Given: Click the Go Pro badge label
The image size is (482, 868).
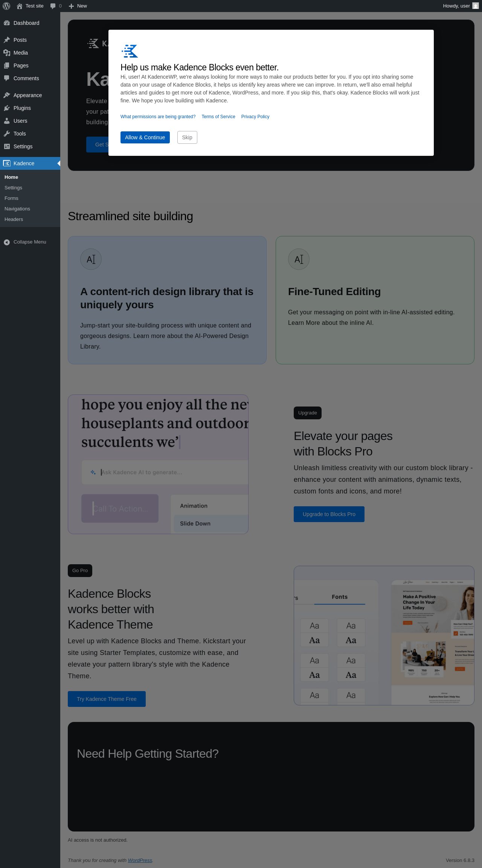Looking at the screenshot, I should (80, 571).
